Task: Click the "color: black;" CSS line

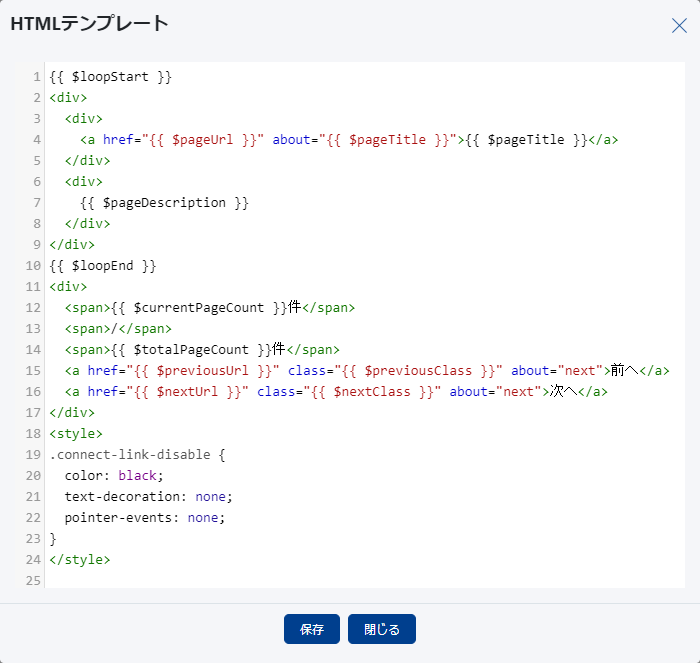Action: pos(113,475)
